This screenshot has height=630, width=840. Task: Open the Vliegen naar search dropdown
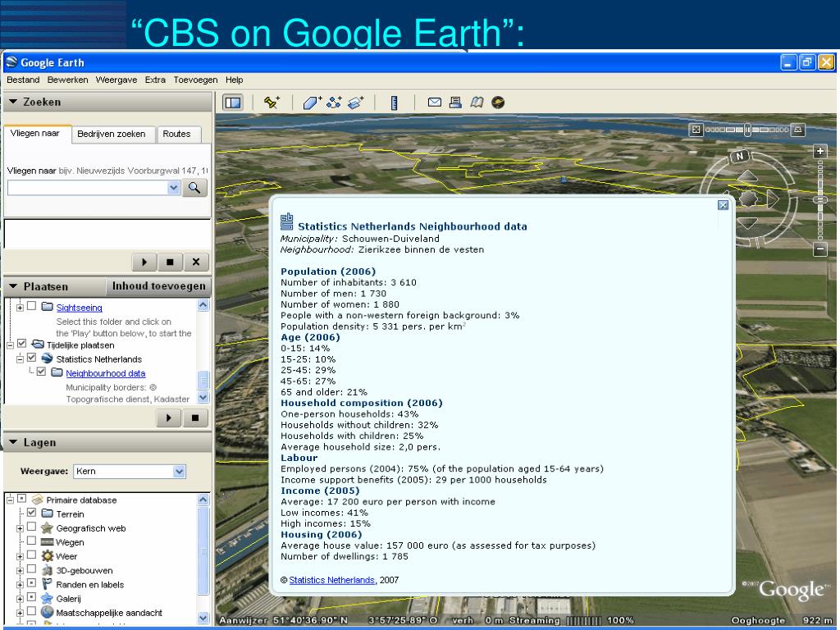pos(173,188)
